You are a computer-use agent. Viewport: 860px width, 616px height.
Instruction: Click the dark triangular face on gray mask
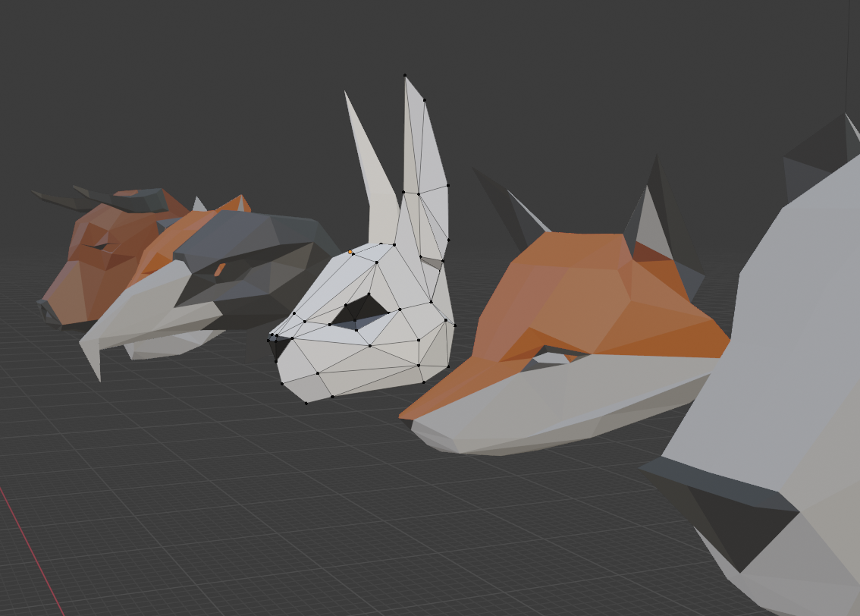click(728, 523)
